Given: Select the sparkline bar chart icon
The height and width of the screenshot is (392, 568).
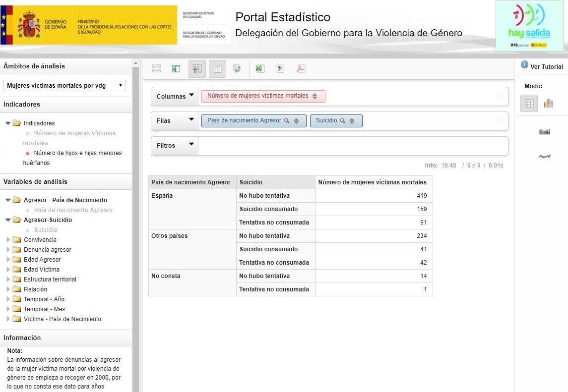Looking at the screenshot, I should (x=545, y=132).
